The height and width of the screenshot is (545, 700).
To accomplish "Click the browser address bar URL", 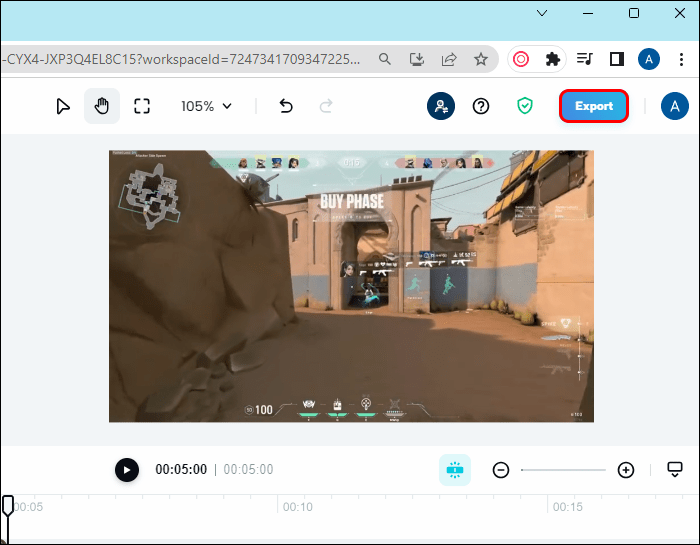I will coord(181,59).
